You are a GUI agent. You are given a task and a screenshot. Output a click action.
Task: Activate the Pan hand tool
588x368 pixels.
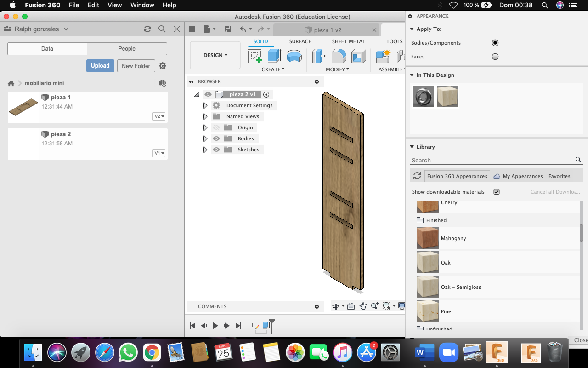tap(363, 306)
